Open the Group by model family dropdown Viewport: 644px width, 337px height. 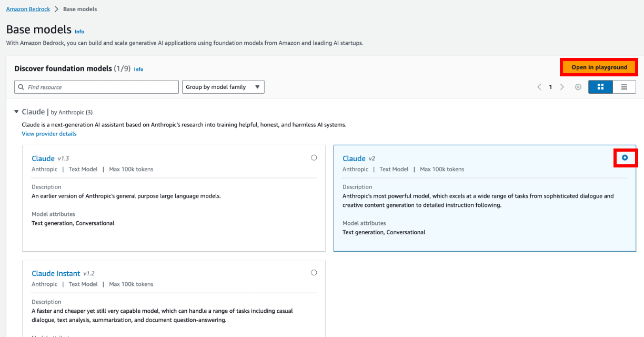click(223, 87)
